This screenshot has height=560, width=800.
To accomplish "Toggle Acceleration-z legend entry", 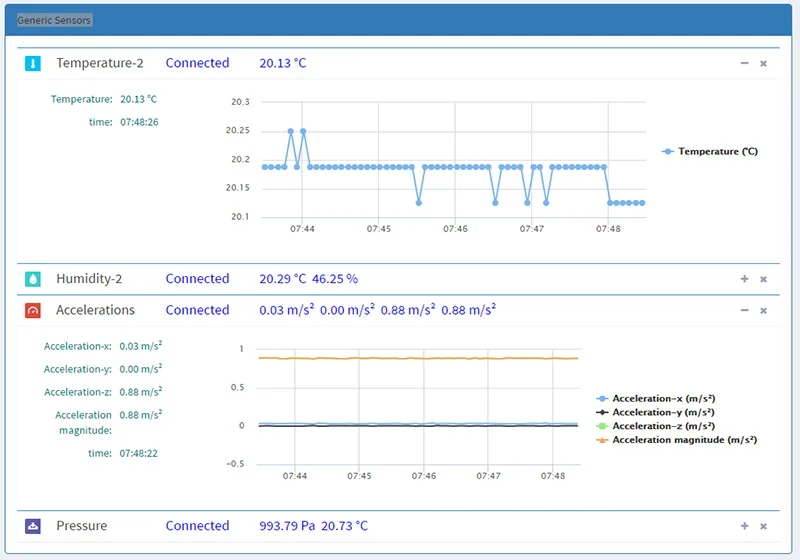I will [x=656, y=426].
